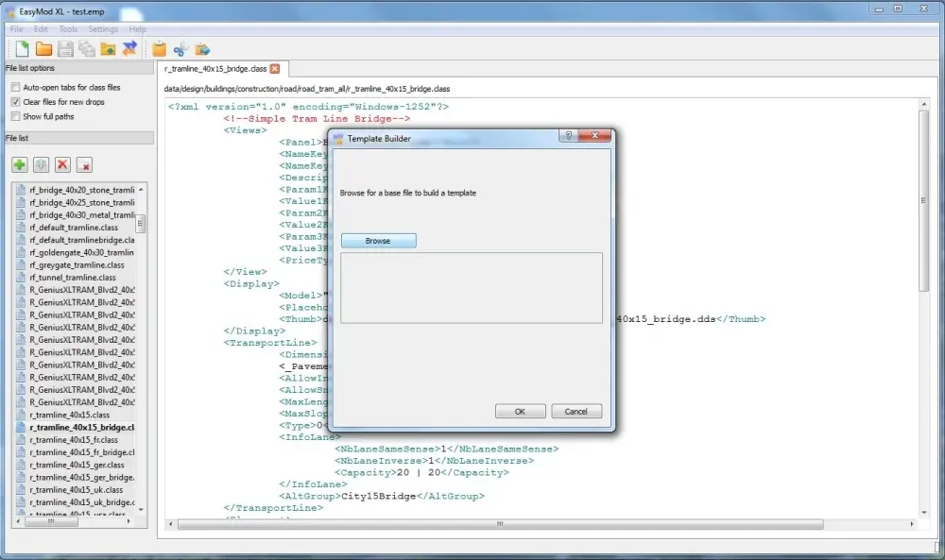Cancel the Template Builder dialog
This screenshot has height=560, width=945.
click(576, 412)
